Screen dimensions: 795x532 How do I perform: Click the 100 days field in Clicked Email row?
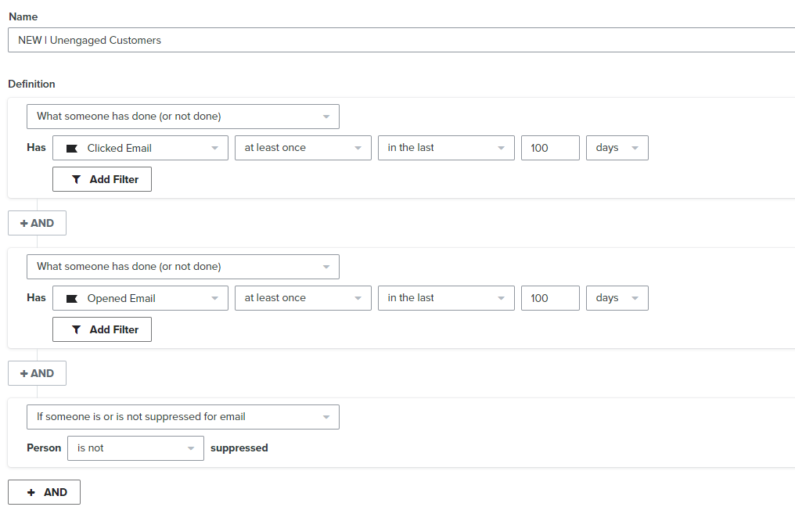pyautogui.click(x=550, y=148)
